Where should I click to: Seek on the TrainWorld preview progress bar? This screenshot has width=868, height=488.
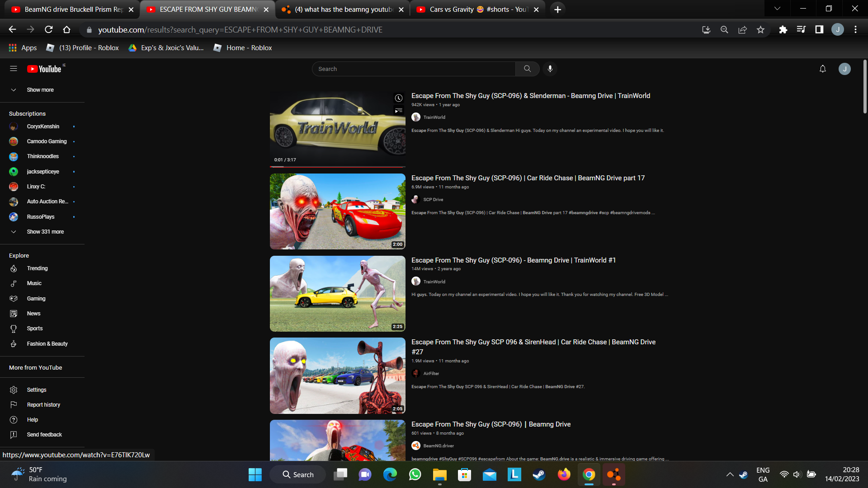337,167
